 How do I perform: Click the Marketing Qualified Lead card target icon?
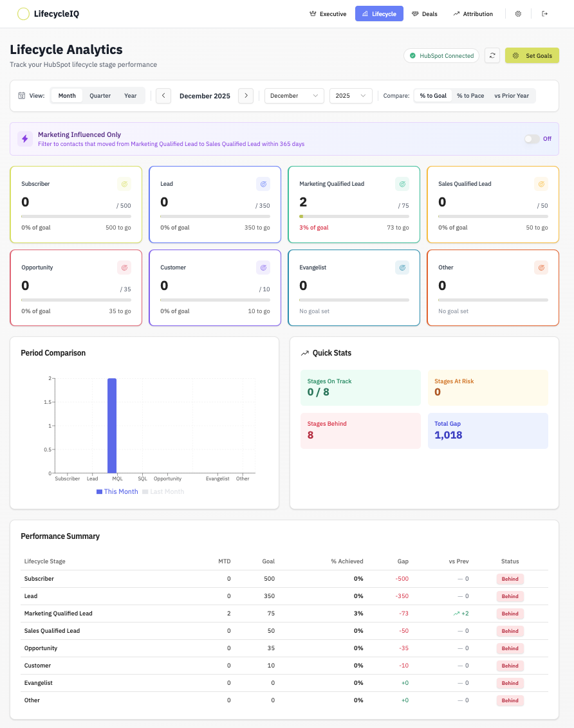coord(402,184)
